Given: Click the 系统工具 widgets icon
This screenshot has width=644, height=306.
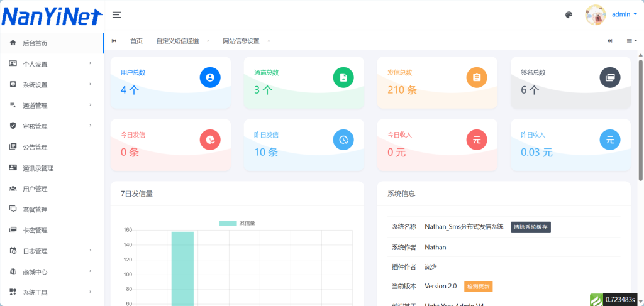Looking at the screenshot, I should click(x=13, y=292).
